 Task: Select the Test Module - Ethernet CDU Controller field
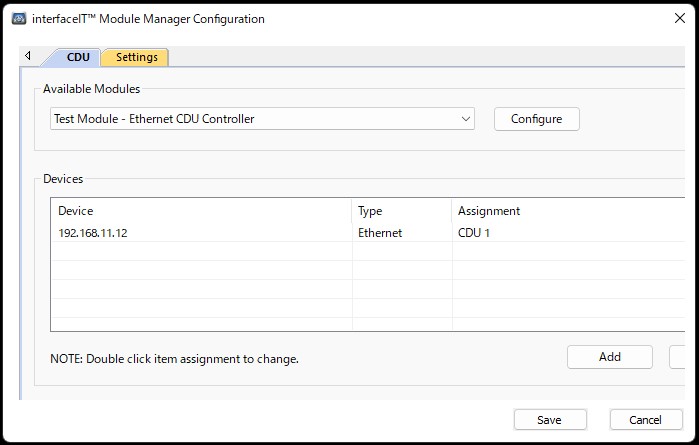point(250,119)
